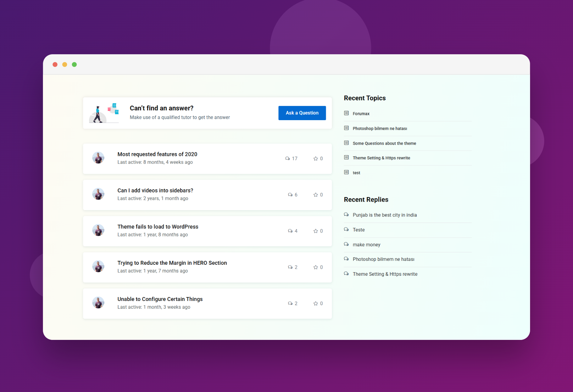The image size is (573, 392).
Task: Click the tutor illustration in the answer banner
Action: (x=104, y=112)
